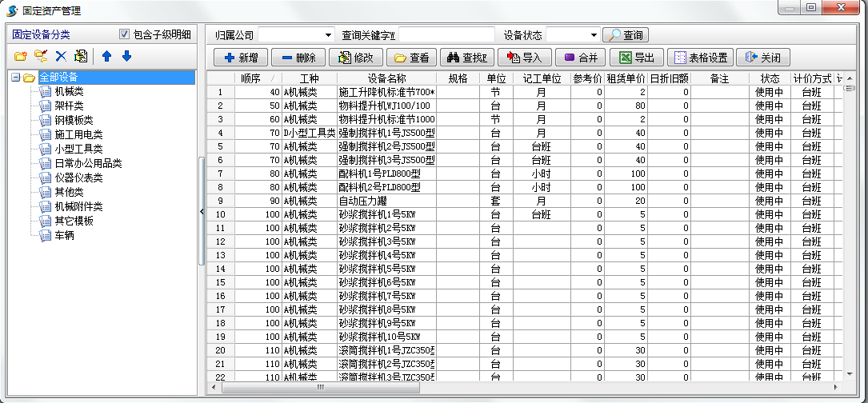Click 合并 merge button
Screen dimensions: 868x403
click(x=581, y=58)
